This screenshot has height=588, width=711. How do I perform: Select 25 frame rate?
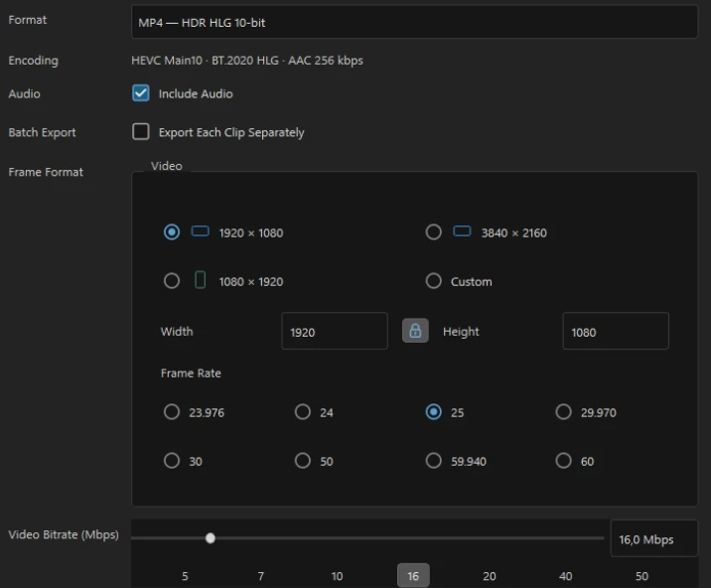tap(434, 412)
